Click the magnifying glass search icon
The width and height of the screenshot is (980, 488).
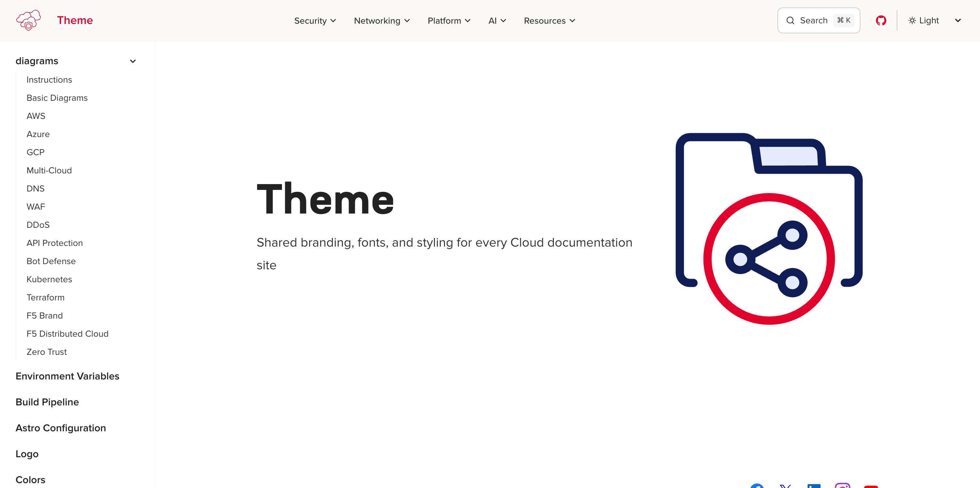point(790,20)
